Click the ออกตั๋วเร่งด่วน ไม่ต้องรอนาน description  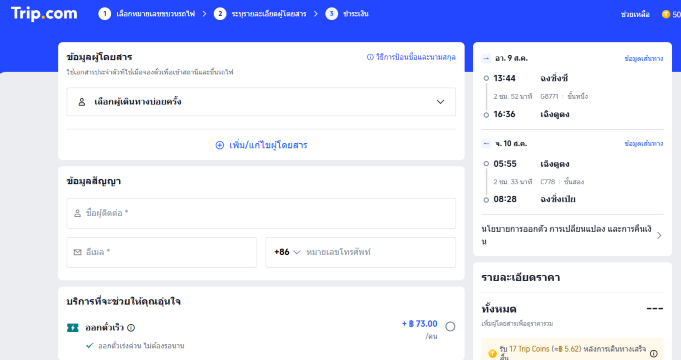click(141, 346)
